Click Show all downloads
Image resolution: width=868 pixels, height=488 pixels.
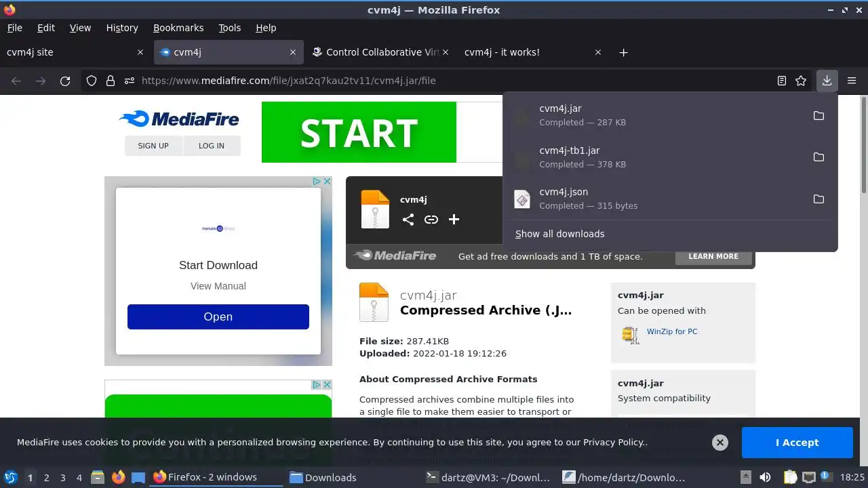(x=560, y=234)
